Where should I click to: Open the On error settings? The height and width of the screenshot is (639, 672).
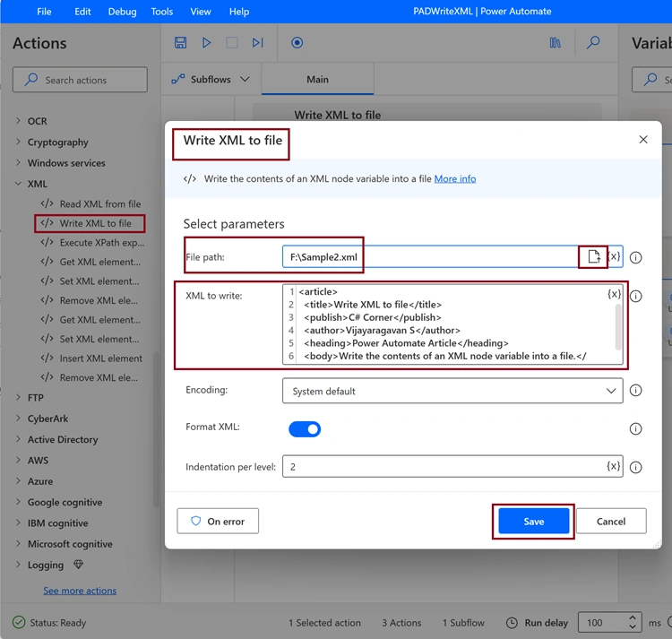pyautogui.click(x=218, y=521)
